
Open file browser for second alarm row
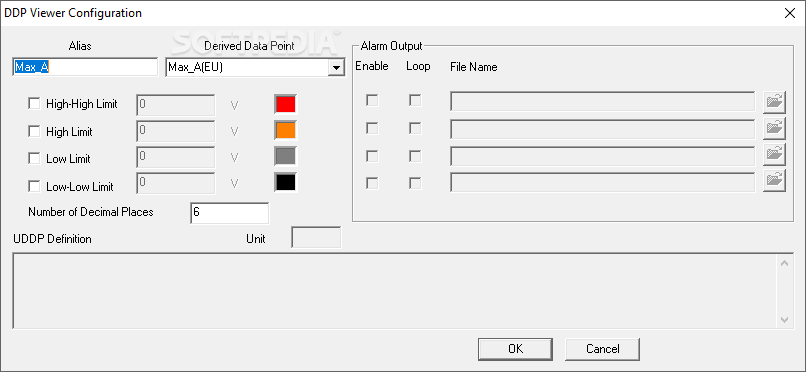point(774,128)
